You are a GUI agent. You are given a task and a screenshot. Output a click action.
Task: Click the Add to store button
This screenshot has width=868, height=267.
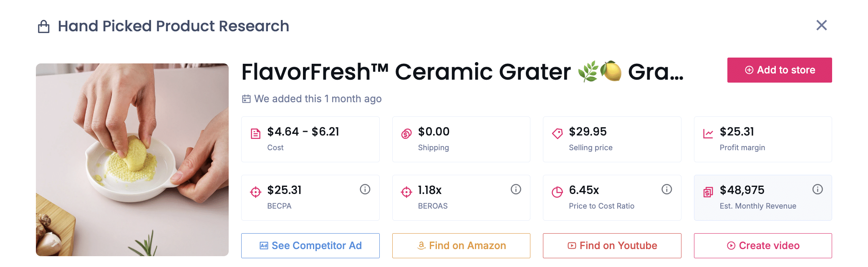(x=779, y=70)
